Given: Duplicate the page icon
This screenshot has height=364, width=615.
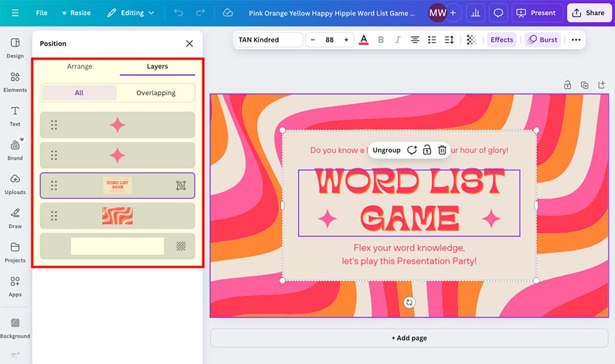Looking at the screenshot, I should (x=584, y=85).
